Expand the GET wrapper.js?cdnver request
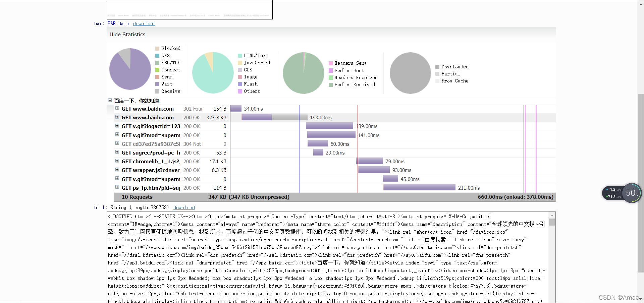This screenshot has width=644, height=303. tap(117, 169)
